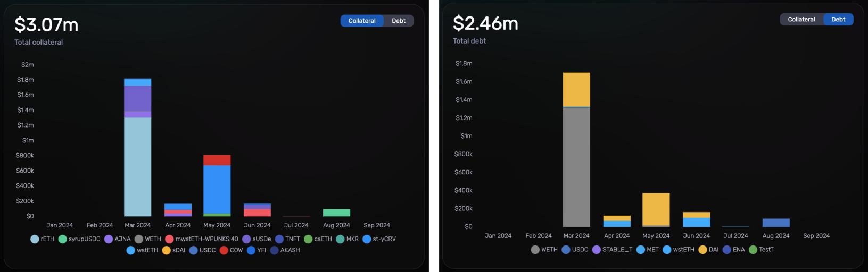
Task: Click the Jun 2024 collateral bar
Action: point(257,210)
